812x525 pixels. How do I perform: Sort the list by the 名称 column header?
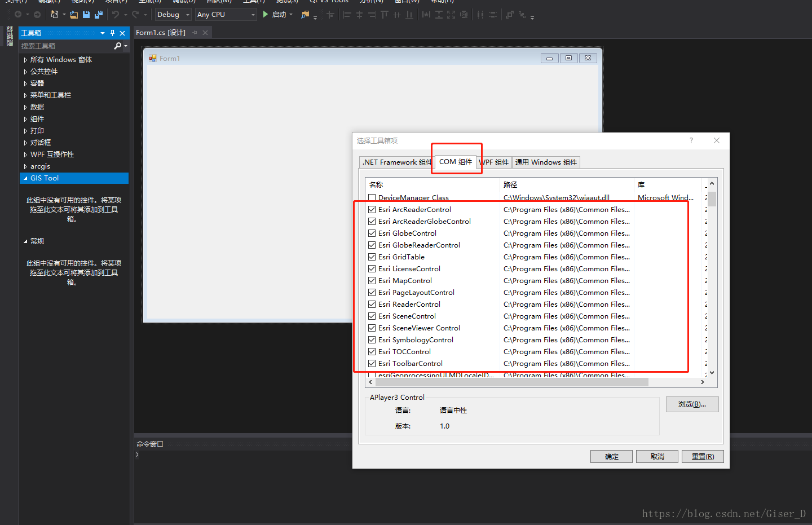coord(433,185)
